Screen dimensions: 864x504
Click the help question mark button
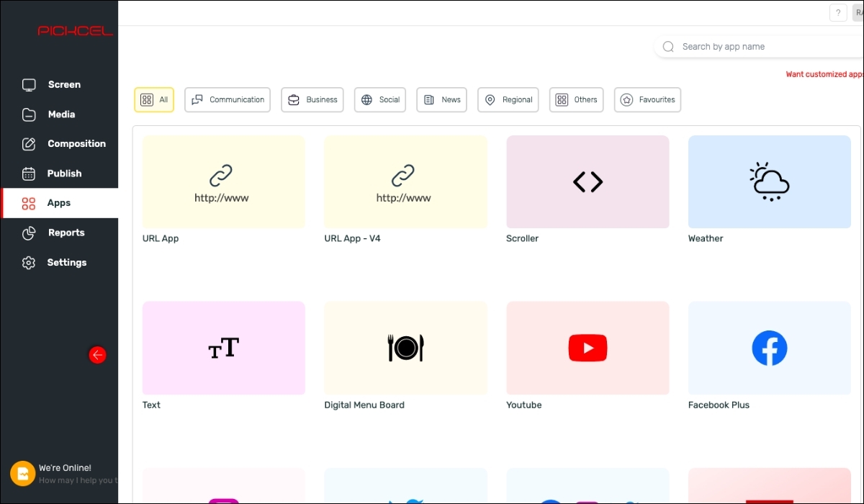point(838,13)
